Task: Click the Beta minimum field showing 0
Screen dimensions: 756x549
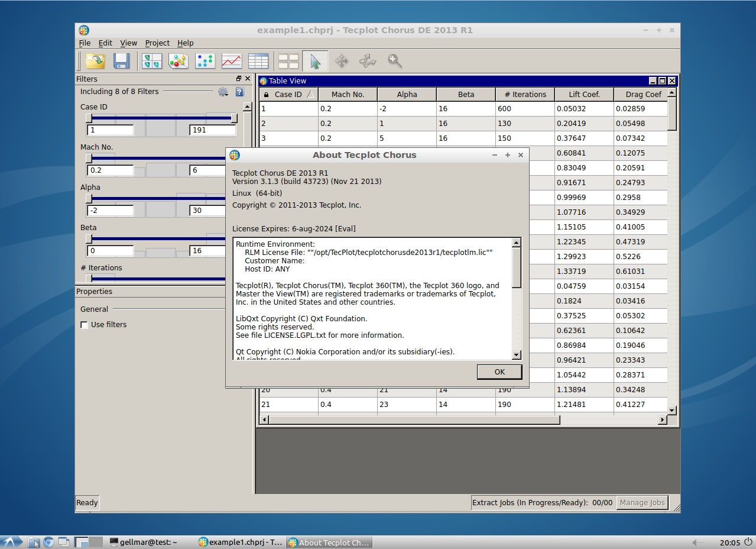Action: coord(111,251)
